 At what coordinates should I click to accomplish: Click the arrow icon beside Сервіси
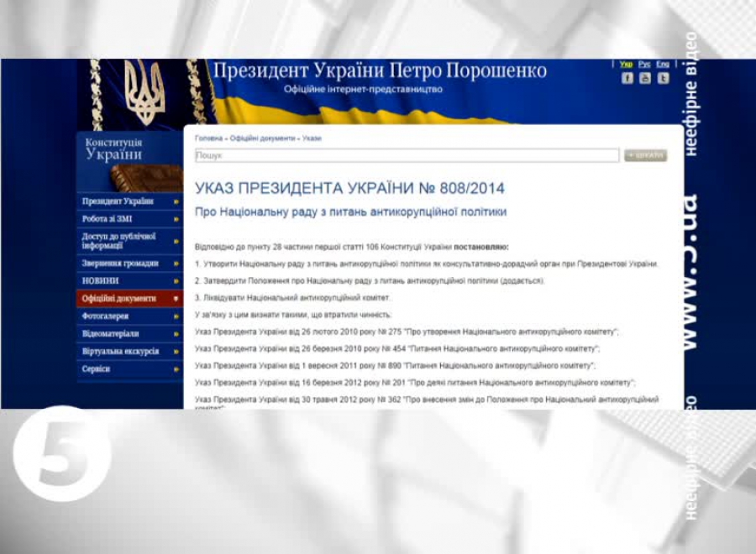coord(176,369)
